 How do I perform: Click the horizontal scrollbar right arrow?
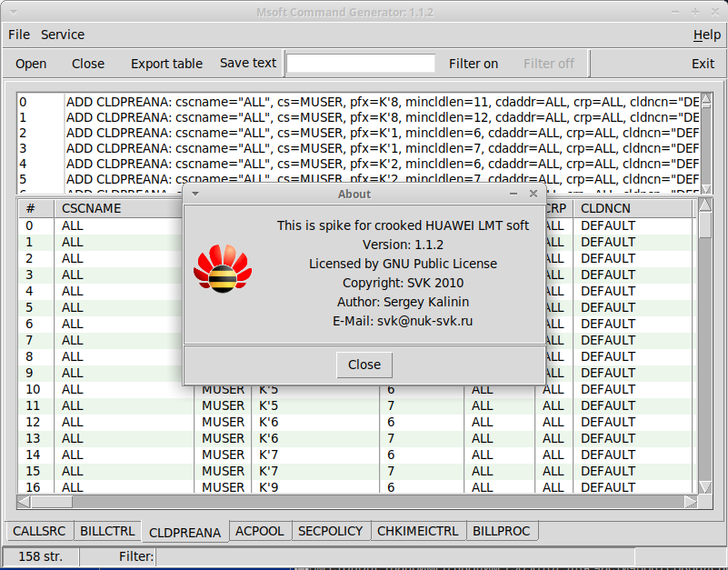pyautogui.click(x=691, y=502)
